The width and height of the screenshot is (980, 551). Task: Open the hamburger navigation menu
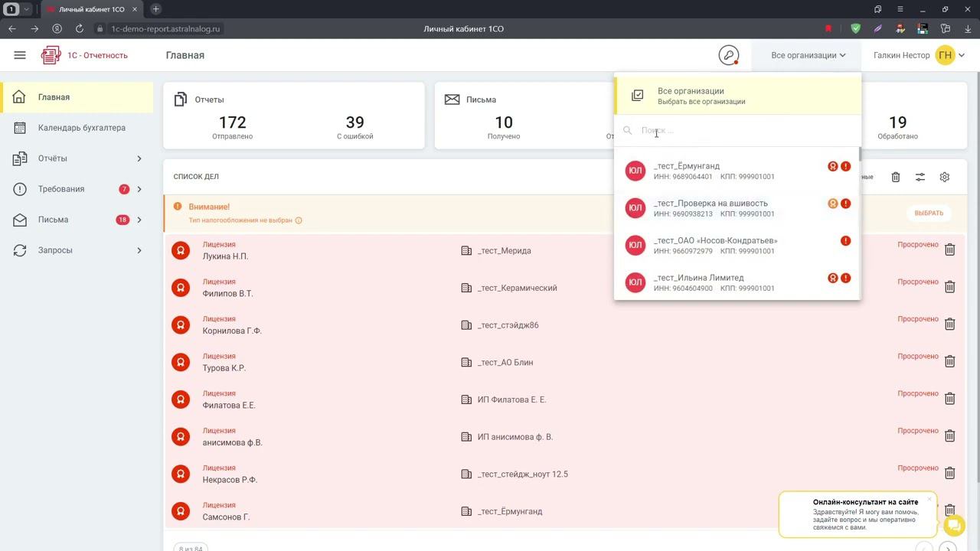point(20,55)
